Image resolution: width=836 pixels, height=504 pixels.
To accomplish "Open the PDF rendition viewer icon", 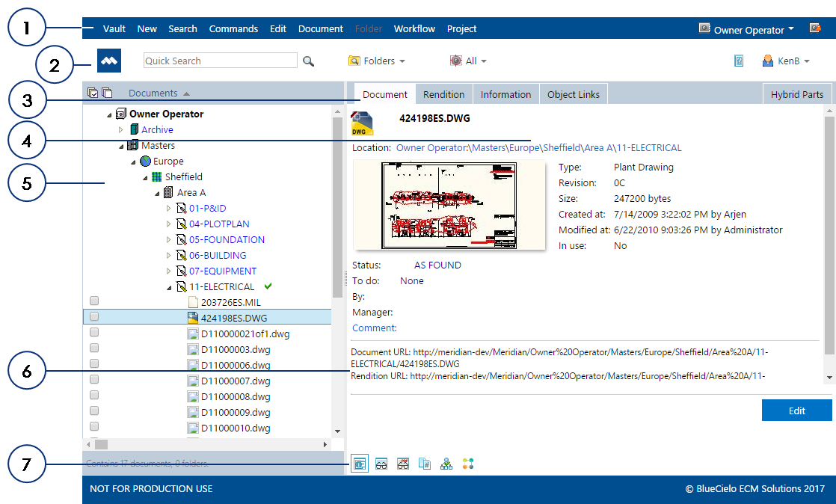I will 403,463.
